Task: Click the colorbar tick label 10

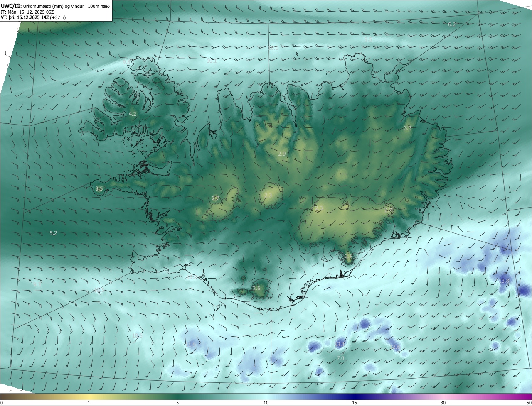Action: point(266,403)
